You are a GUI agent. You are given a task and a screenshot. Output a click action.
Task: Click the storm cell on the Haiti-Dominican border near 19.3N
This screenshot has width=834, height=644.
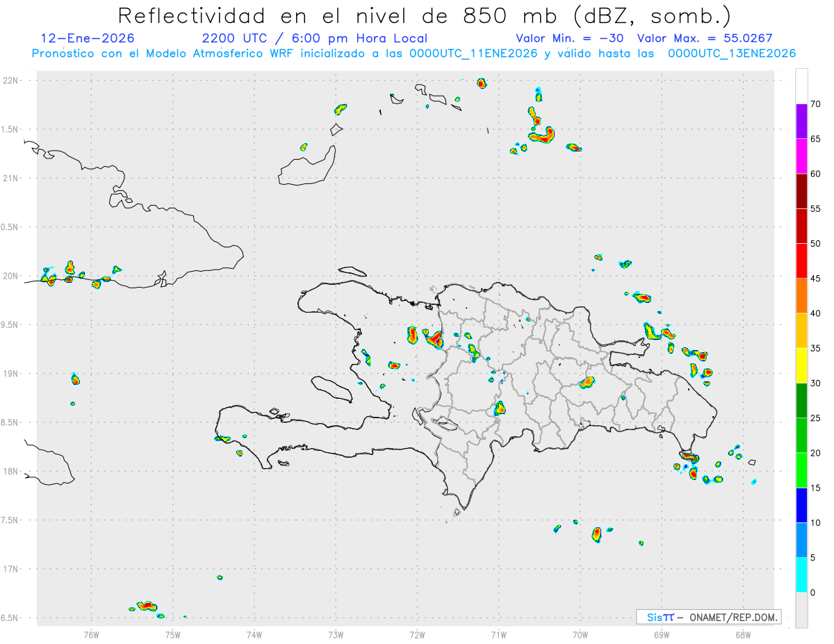(x=434, y=338)
